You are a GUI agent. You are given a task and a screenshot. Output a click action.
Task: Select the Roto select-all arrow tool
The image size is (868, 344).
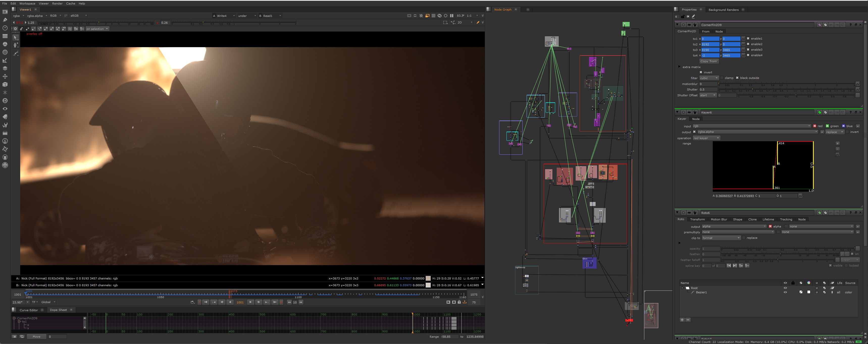[x=15, y=38]
